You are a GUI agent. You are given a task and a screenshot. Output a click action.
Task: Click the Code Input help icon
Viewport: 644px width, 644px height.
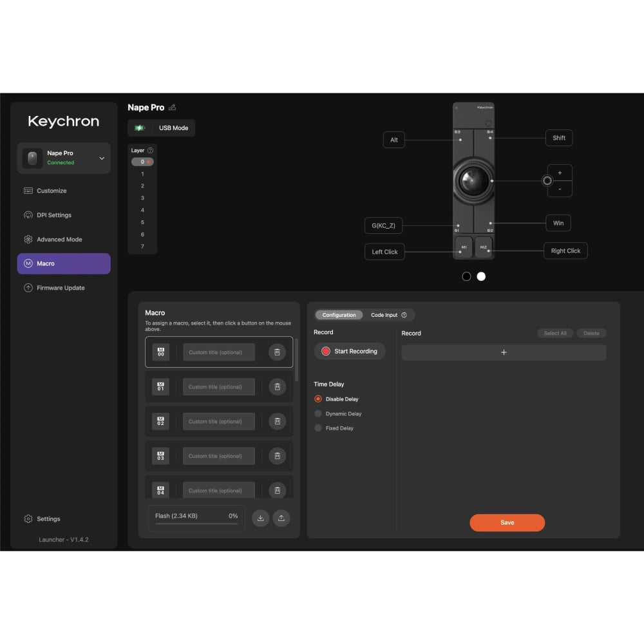point(404,315)
